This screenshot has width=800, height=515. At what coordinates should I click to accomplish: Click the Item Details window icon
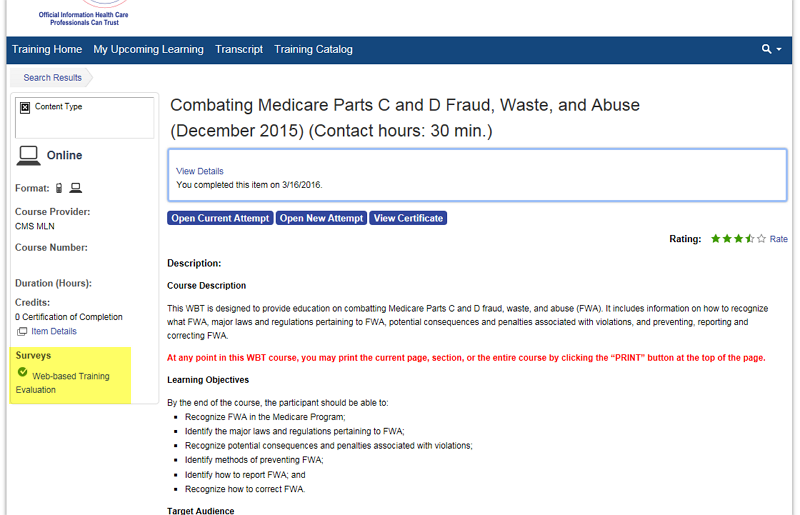coord(22,332)
